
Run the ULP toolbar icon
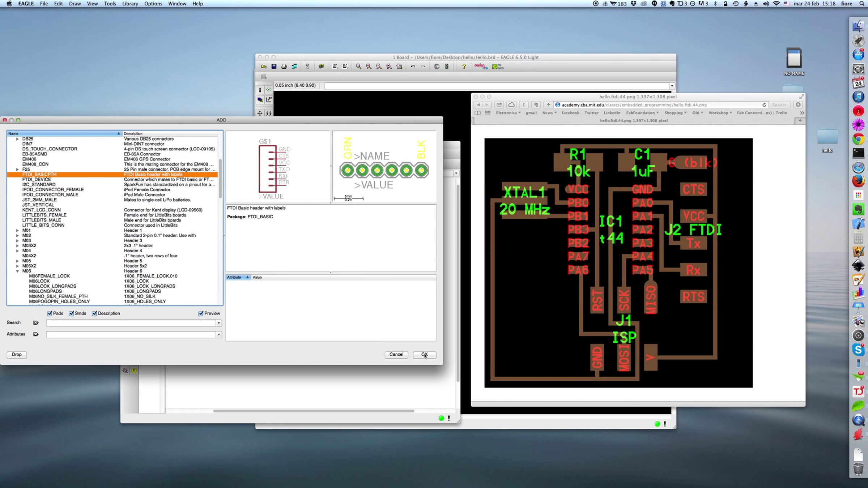pos(345,67)
